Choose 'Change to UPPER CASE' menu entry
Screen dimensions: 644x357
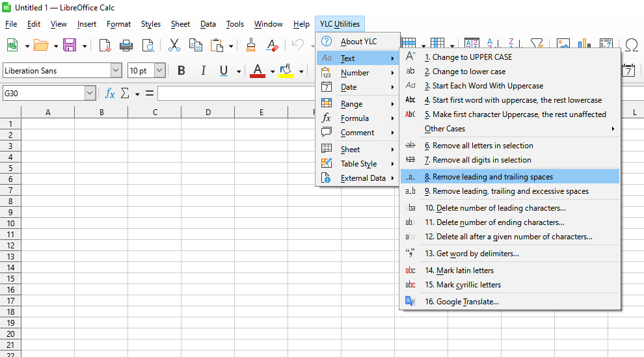click(472, 57)
